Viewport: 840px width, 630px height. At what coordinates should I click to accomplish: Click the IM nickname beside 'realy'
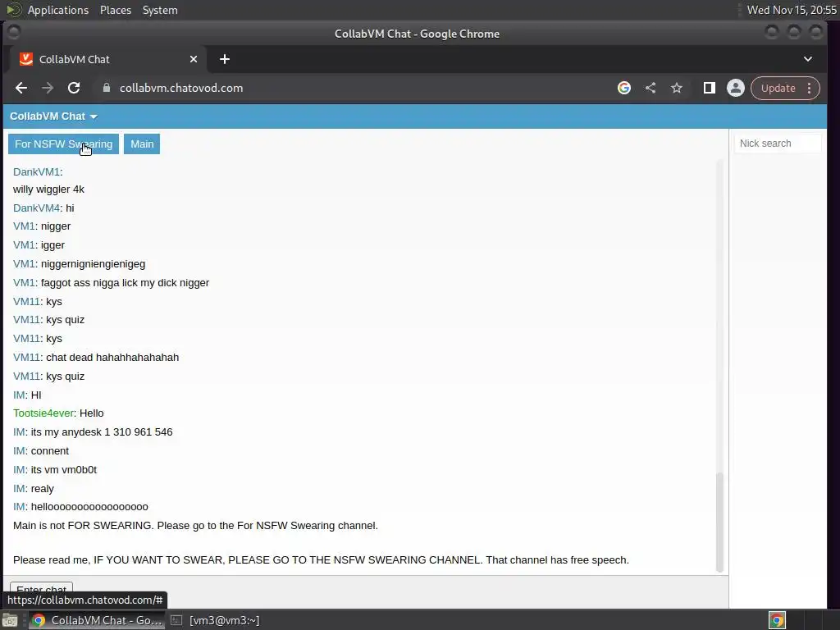[x=20, y=489]
